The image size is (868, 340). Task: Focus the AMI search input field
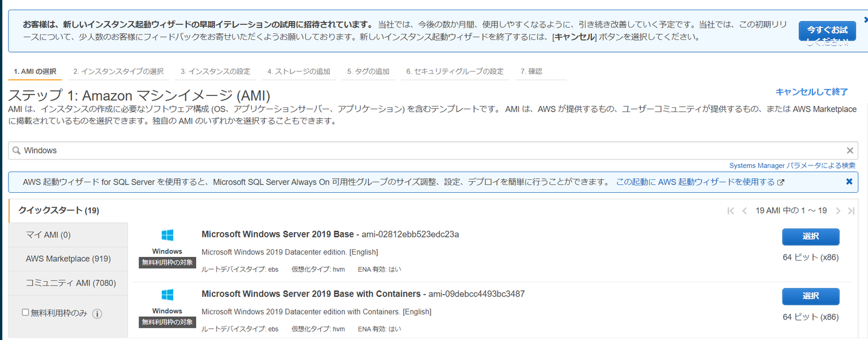point(424,151)
